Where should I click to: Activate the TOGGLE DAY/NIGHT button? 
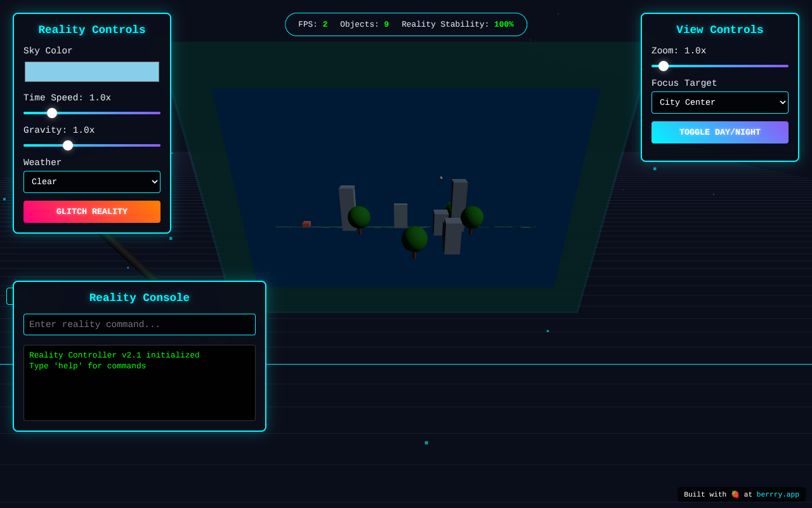pos(720,132)
